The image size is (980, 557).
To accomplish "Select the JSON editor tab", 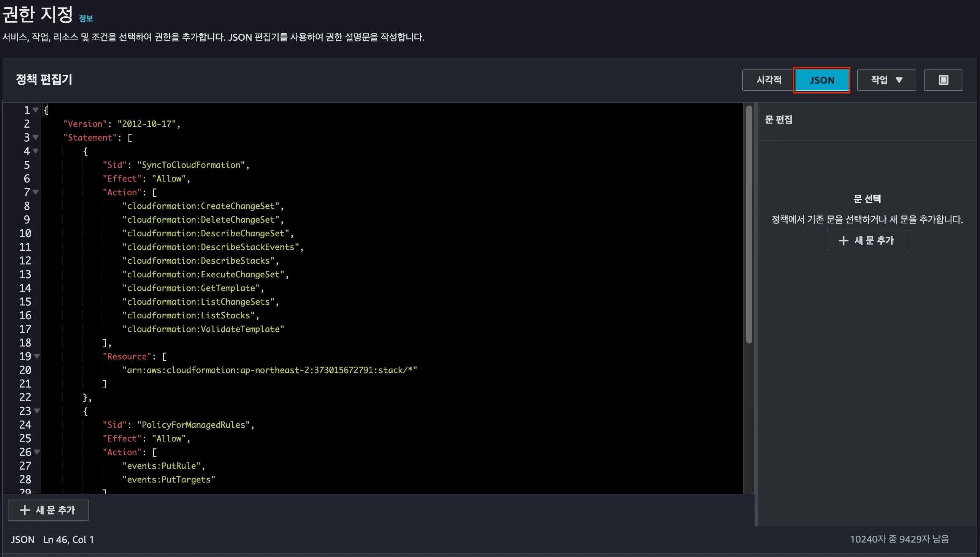I will [x=822, y=80].
